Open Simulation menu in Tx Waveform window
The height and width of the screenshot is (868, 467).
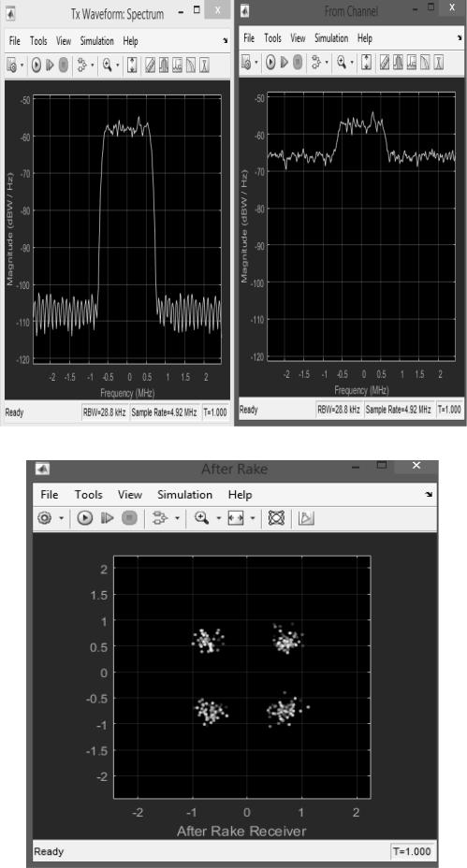click(96, 41)
